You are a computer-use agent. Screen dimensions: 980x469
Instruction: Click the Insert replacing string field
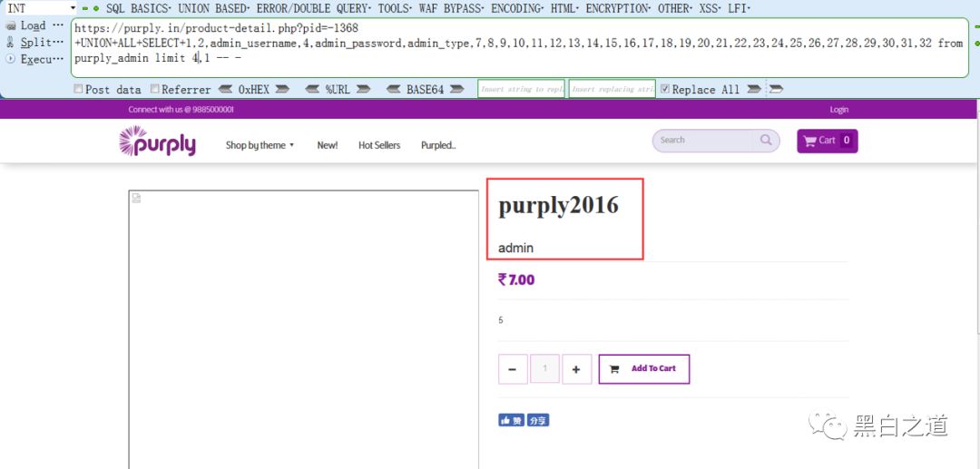pyautogui.click(x=612, y=89)
